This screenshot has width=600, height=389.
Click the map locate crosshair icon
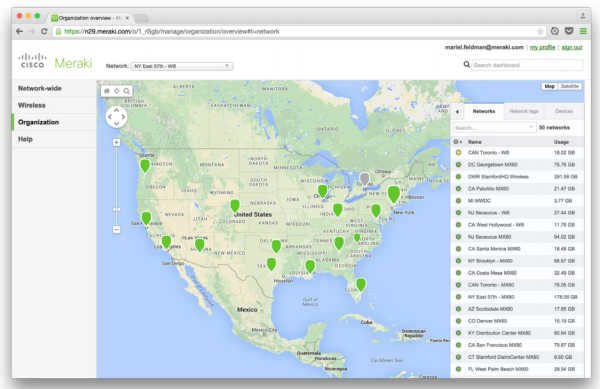tap(117, 91)
